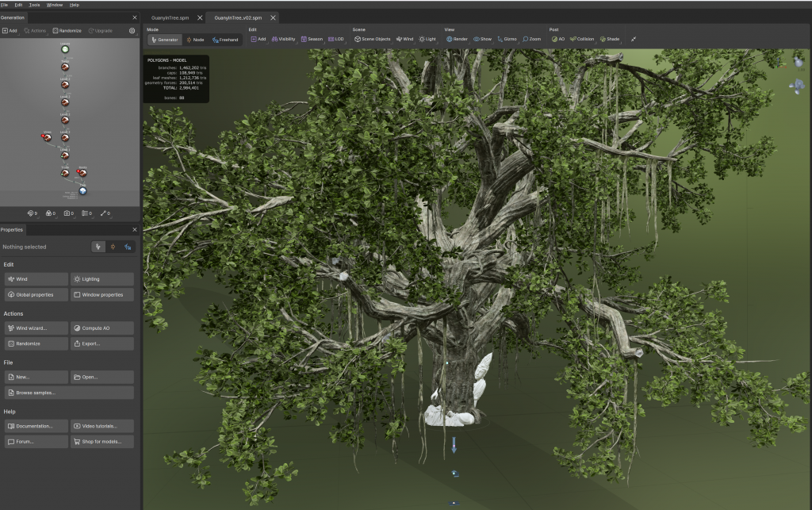Image resolution: width=812 pixels, height=510 pixels.
Task: Click the Collision button in Post toolbar
Action: tap(581, 39)
